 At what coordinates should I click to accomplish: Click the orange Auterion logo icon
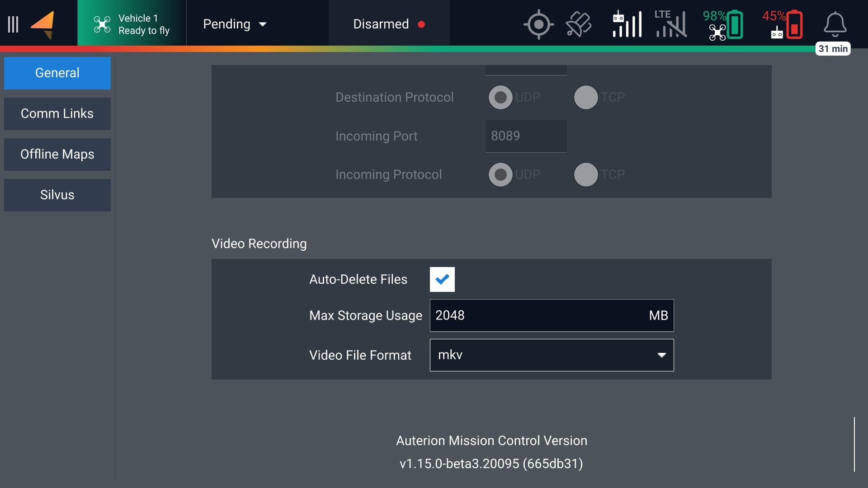coord(43,24)
